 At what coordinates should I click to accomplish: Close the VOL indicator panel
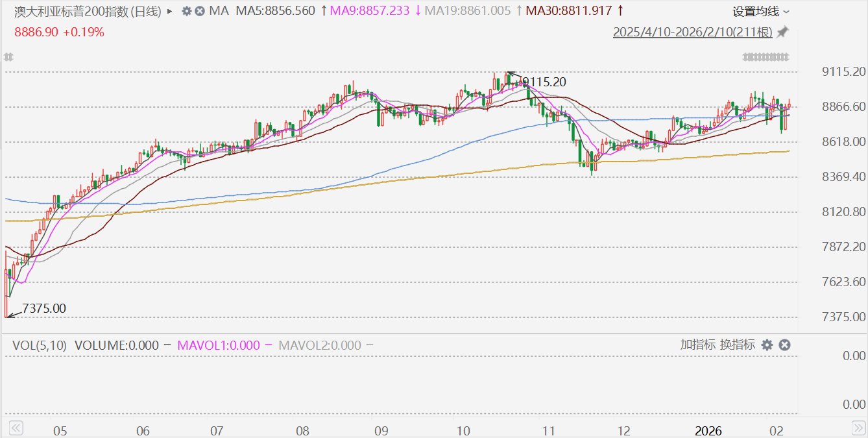(784, 345)
